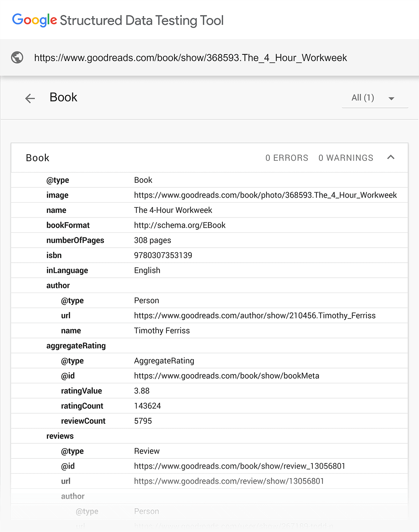Click the ratingValue property label

point(81,391)
